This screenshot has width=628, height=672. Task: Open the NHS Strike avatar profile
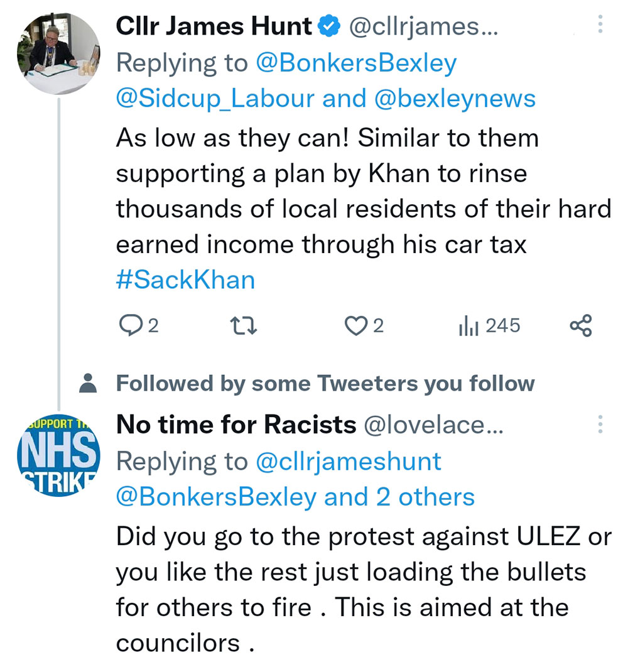point(58,453)
